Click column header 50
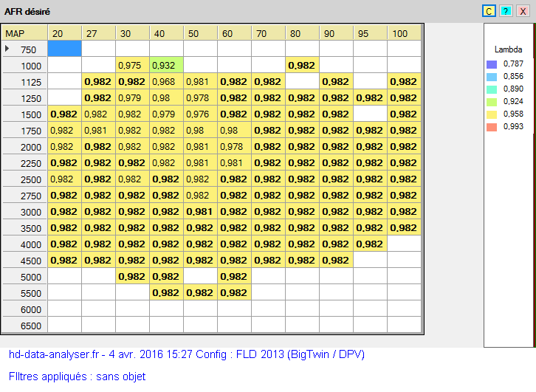Viewport: 536px width, 392px height. 200,32
